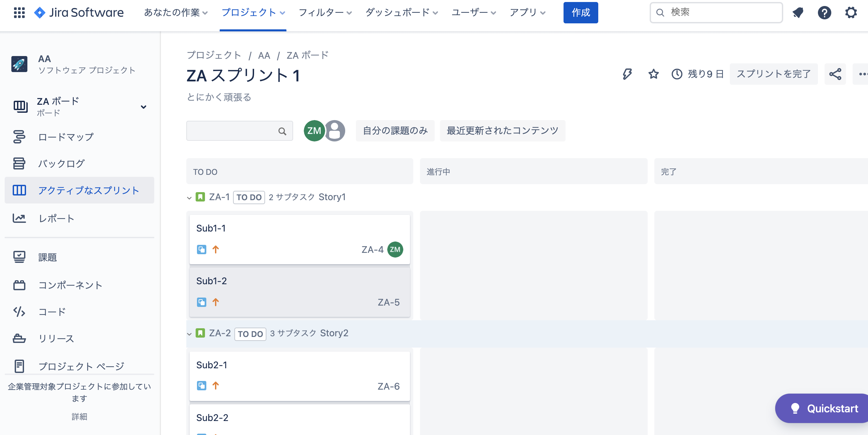The image size is (868, 435).
Task: Star the ZA スプリント 1 sprint
Action: (653, 74)
